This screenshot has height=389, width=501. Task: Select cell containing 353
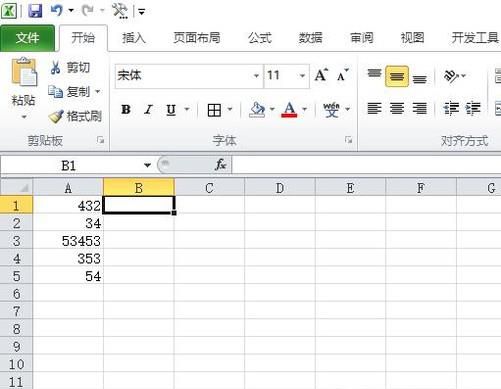pos(68,258)
